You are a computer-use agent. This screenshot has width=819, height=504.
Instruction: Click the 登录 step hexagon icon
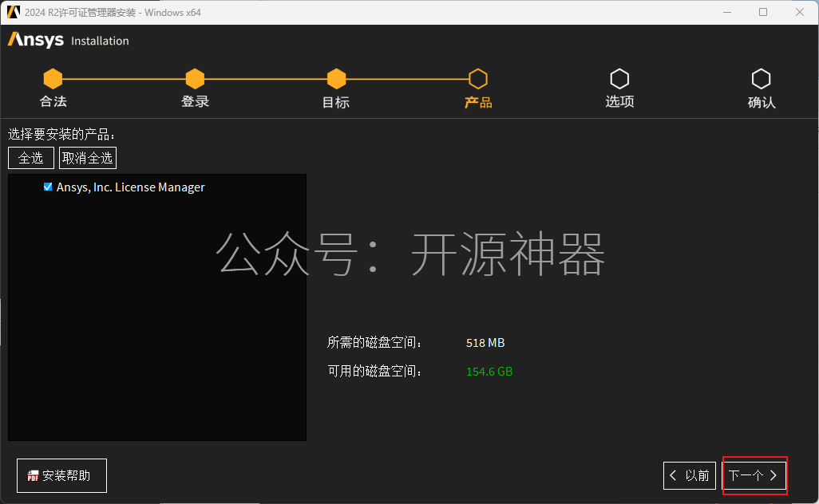coord(195,79)
